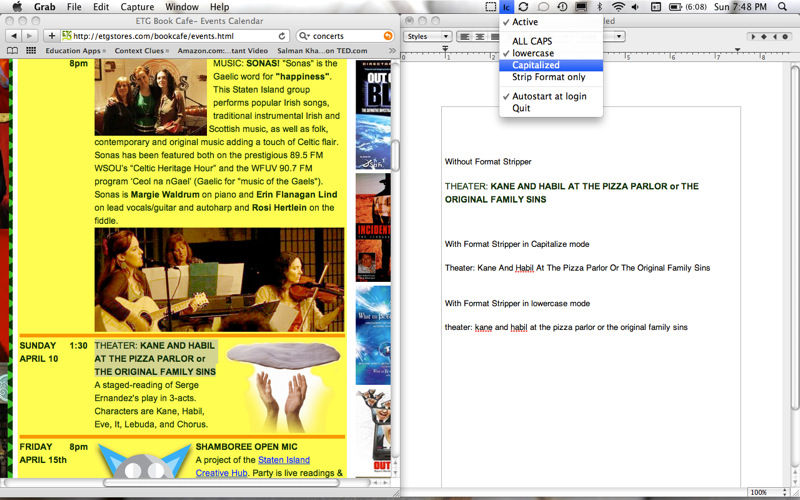The height and width of the screenshot is (500, 800).
Task: Click the battery status icon
Action: [675, 7]
